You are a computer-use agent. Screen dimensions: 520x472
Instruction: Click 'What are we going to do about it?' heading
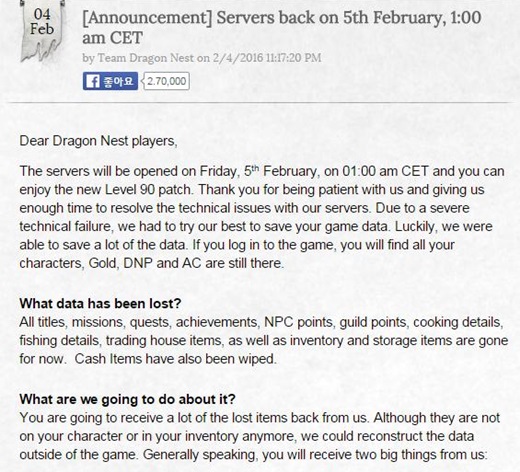pyautogui.click(x=127, y=399)
